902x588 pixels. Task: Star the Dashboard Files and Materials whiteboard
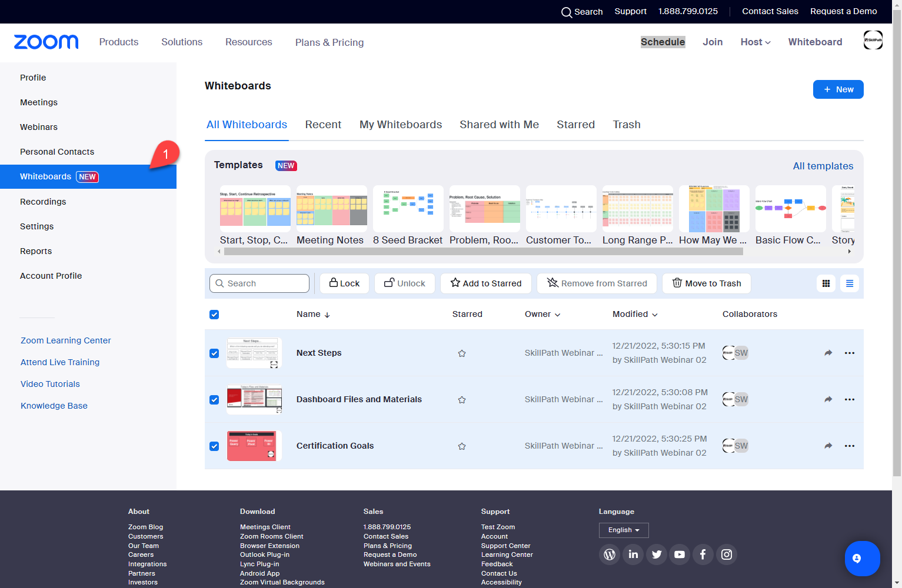[x=462, y=400]
